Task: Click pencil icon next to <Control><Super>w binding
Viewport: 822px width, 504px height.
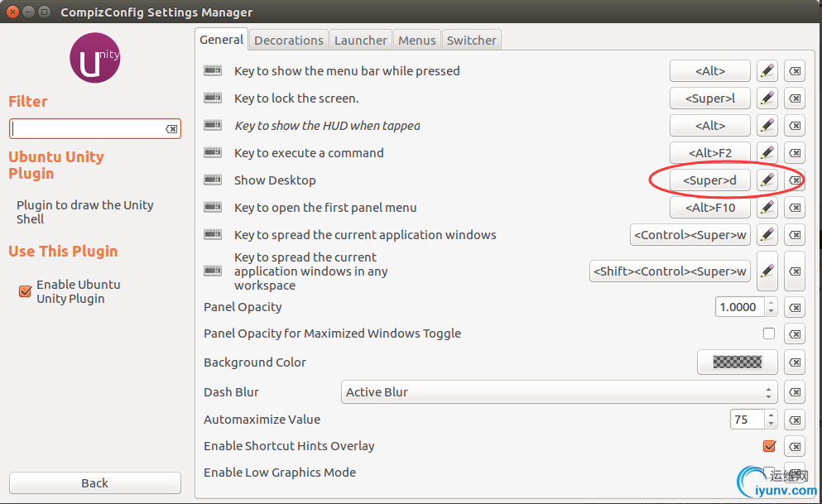Action: (x=767, y=235)
